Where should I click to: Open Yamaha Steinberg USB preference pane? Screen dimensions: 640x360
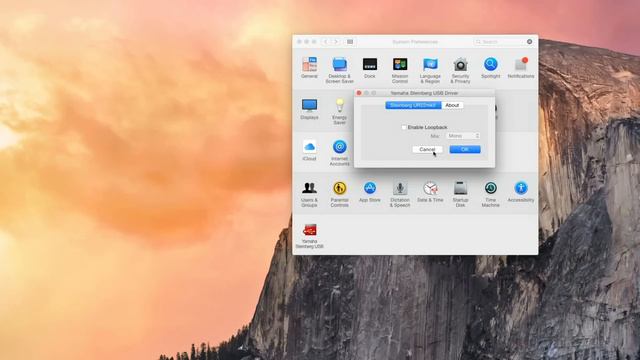[x=309, y=236]
